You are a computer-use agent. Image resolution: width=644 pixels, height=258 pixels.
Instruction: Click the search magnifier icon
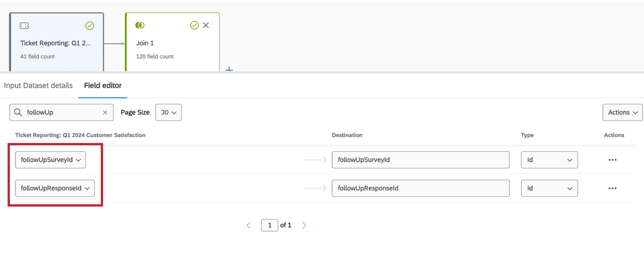(18, 112)
